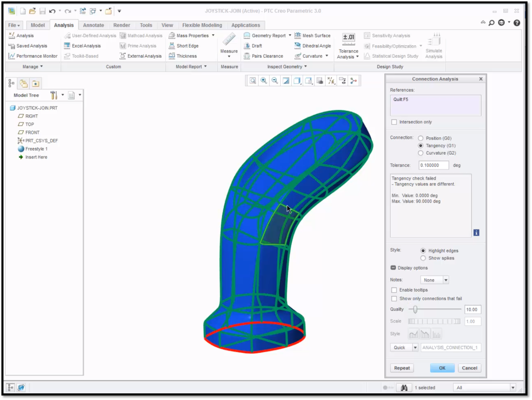Open the Measure tool
The width and height of the screenshot is (532, 400).
click(229, 45)
